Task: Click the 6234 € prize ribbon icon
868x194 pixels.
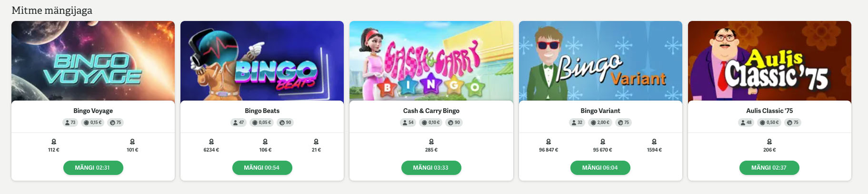Action: point(211,142)
